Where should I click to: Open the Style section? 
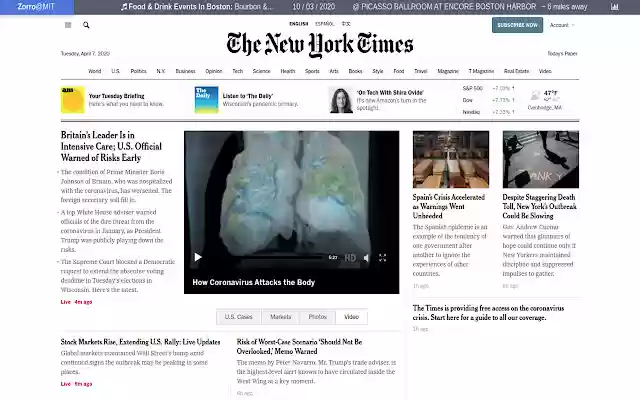point(378,71)
